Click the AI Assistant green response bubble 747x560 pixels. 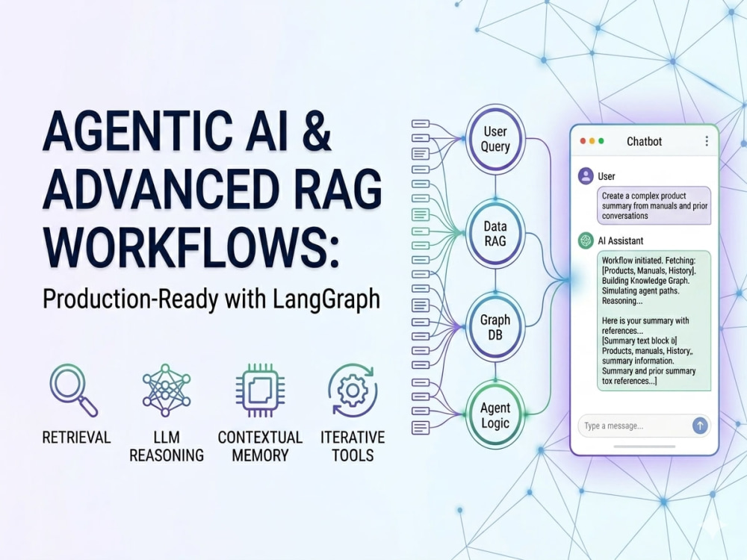[654, 321]
